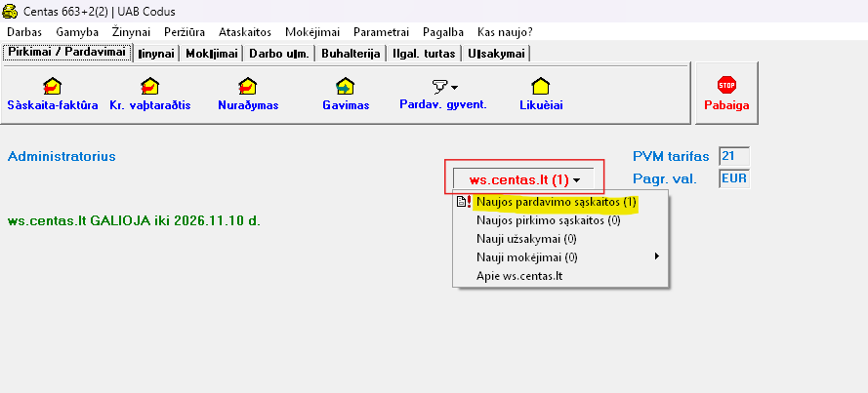Open the Darbas menu
Viewport: 868px width, 393px height.
pos(24,32)
